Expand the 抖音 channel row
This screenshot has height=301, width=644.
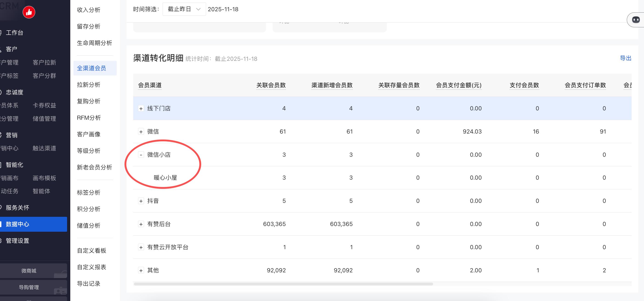141,201
